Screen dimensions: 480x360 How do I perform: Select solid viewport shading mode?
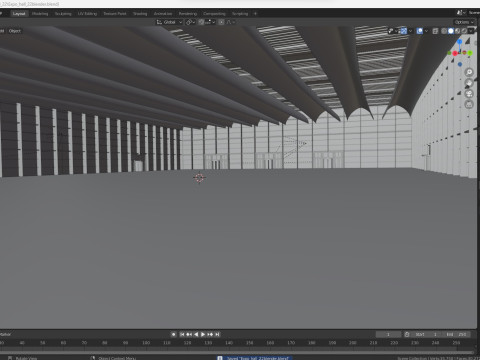tap(451, 31)
